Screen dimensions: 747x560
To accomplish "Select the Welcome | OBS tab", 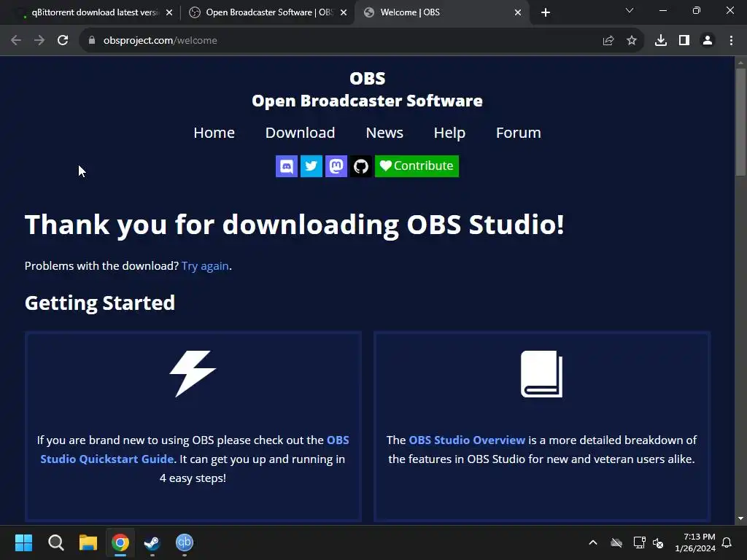I will click(x=441, y=12).
